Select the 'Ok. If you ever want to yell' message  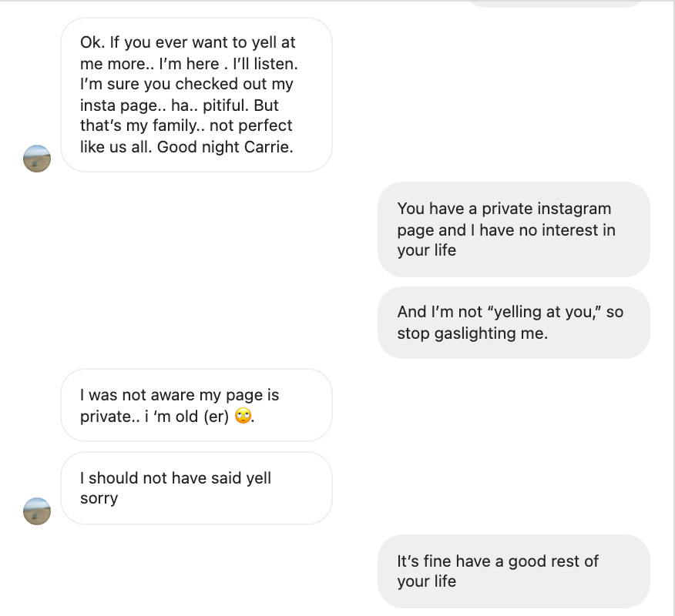pyautogui.click(x=196, y=95)
